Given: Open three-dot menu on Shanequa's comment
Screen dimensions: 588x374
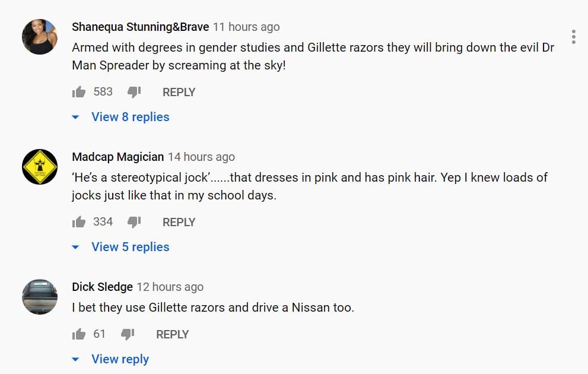Looking at the screenshot, I should 573,37.
